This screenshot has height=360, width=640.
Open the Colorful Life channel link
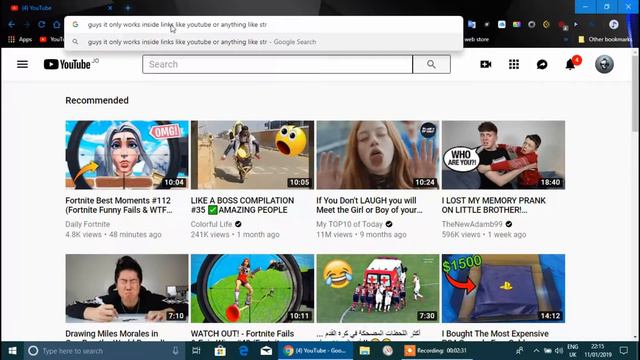coord(211,224)
